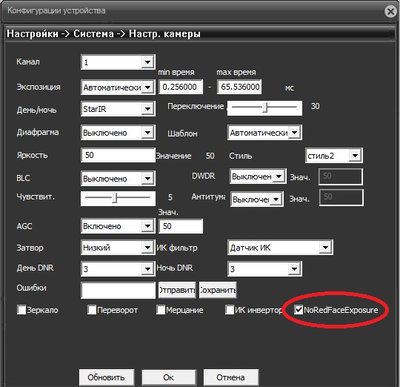
Task: Click the Обновить button
Action: coord(106,377)
